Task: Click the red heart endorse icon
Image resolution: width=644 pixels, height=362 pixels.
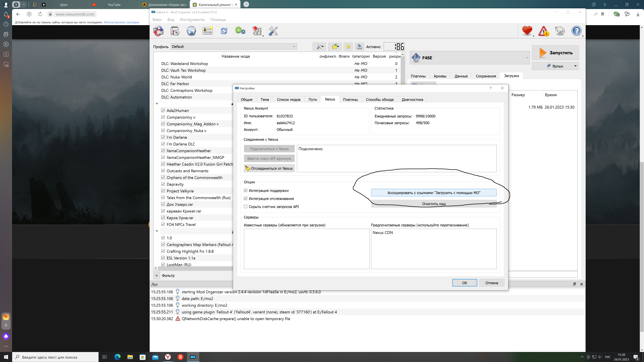Action: coord(527,31)
